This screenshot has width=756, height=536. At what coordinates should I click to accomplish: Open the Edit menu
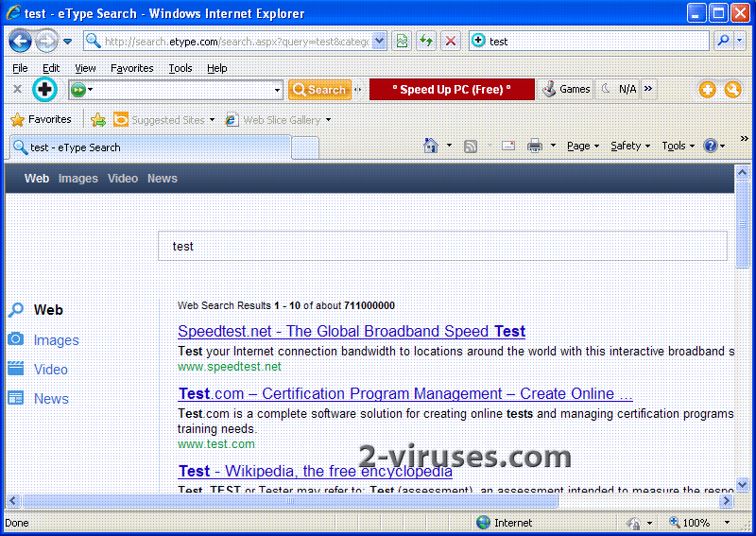(51, 68)
